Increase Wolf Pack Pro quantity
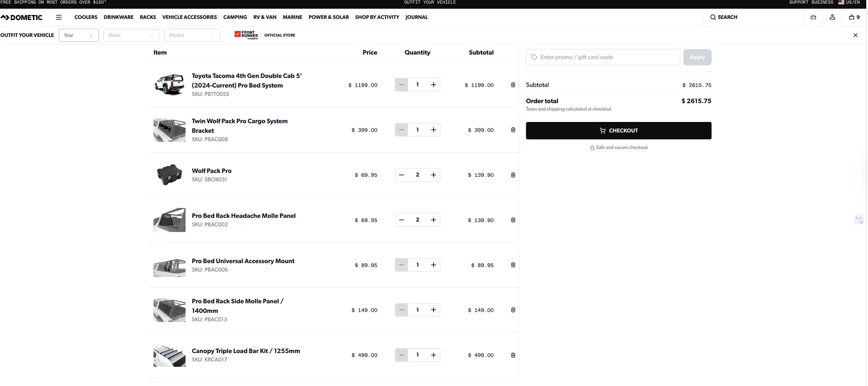868x386 pixels. click(x=434, y=175)
